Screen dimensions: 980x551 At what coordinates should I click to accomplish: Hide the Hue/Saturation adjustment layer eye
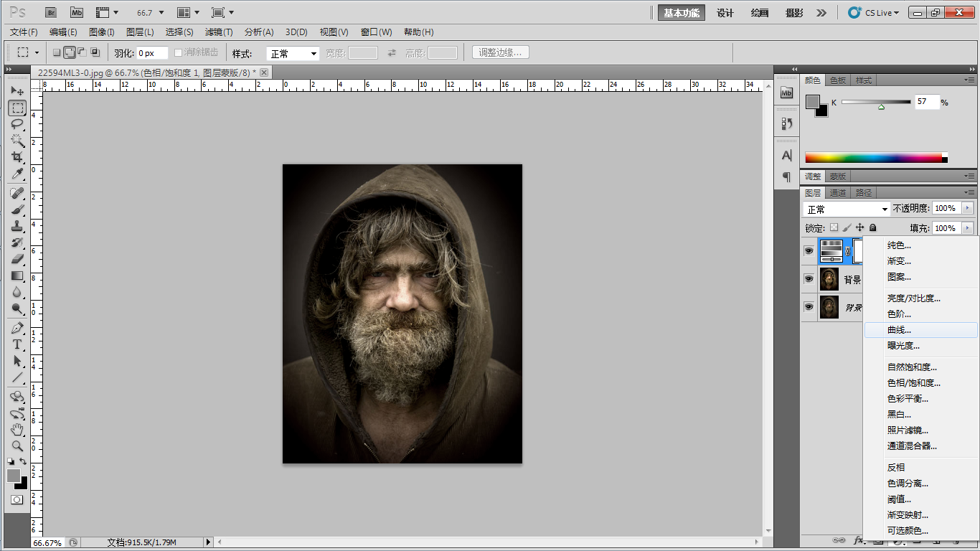[809, 251]
